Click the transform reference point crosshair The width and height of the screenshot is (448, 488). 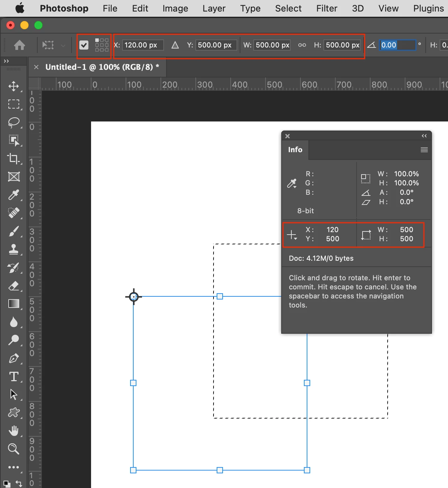[134, 297]
